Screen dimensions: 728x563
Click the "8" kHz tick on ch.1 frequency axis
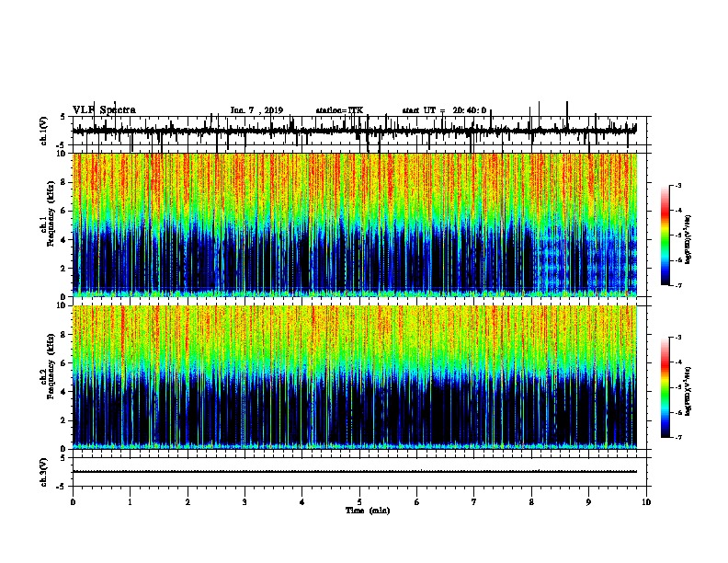coord(63,182)
